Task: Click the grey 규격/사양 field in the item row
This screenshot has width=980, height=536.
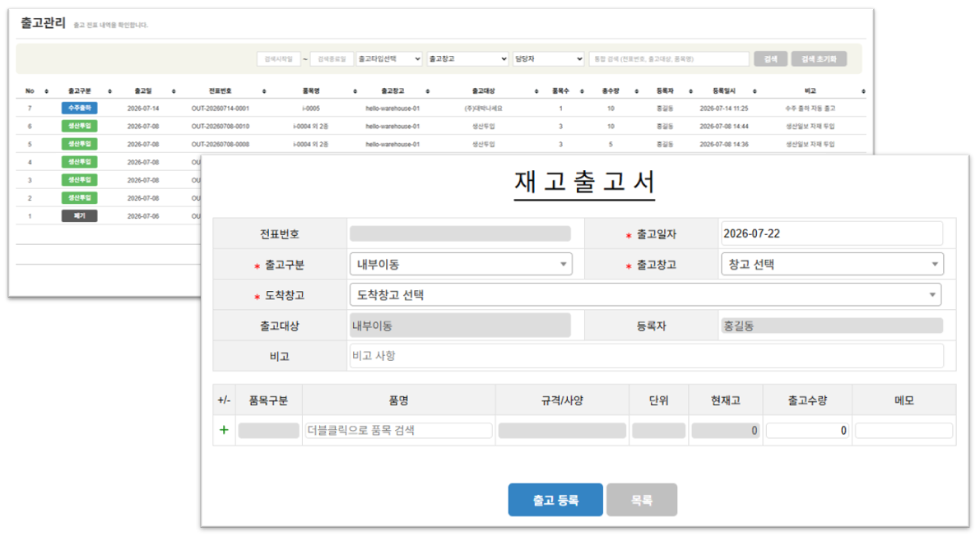Action: (x=562, y=431)
